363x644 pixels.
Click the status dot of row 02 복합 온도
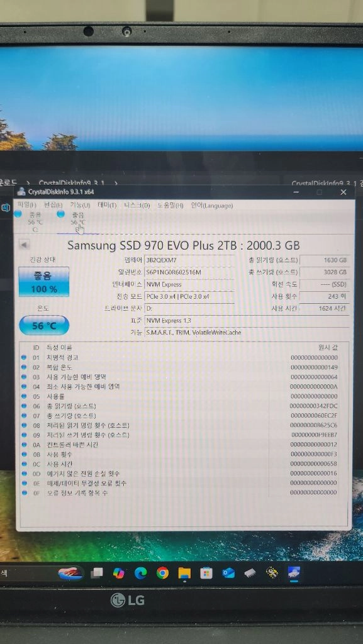(x=24, y=367)
